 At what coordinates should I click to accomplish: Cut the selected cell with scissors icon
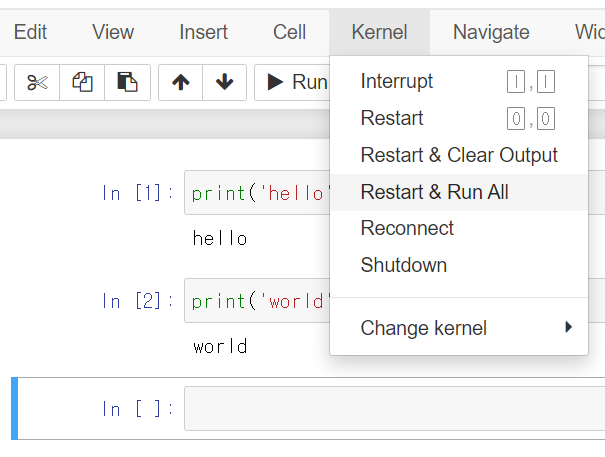click(x=37, y=82)
